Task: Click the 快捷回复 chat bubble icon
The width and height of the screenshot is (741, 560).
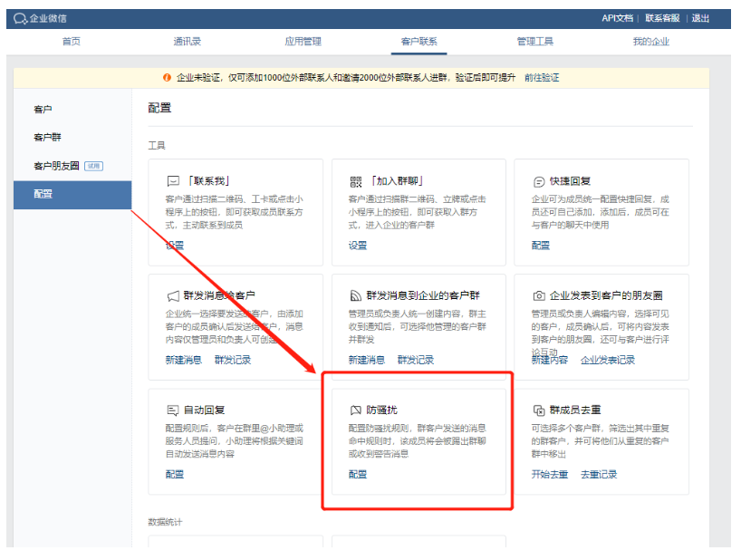Action: 539,181
